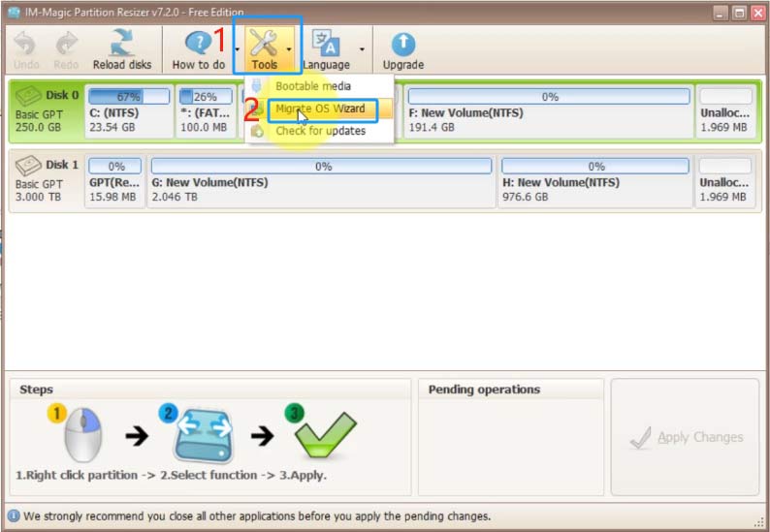Image resolution: width=770 pixels, height=532 pixels.
Task: Click the Upgrade arrow icon
Action: click(x=403, y=45)
